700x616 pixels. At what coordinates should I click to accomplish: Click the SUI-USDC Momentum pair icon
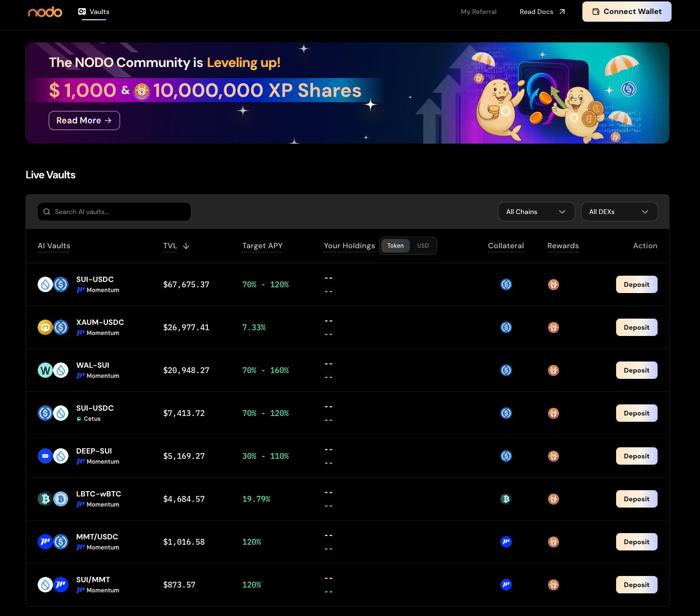[53, 284]
